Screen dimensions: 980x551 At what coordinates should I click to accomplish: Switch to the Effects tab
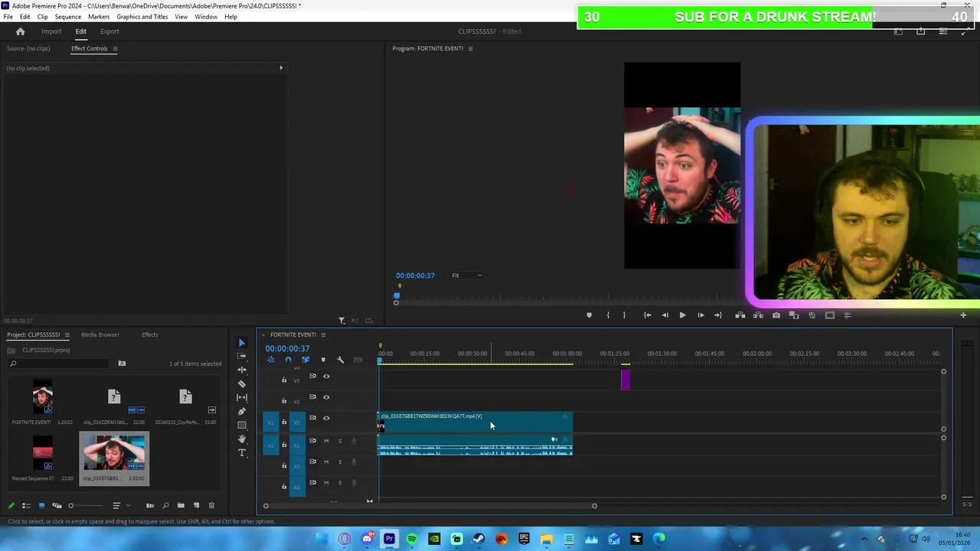tap(149, 335)
